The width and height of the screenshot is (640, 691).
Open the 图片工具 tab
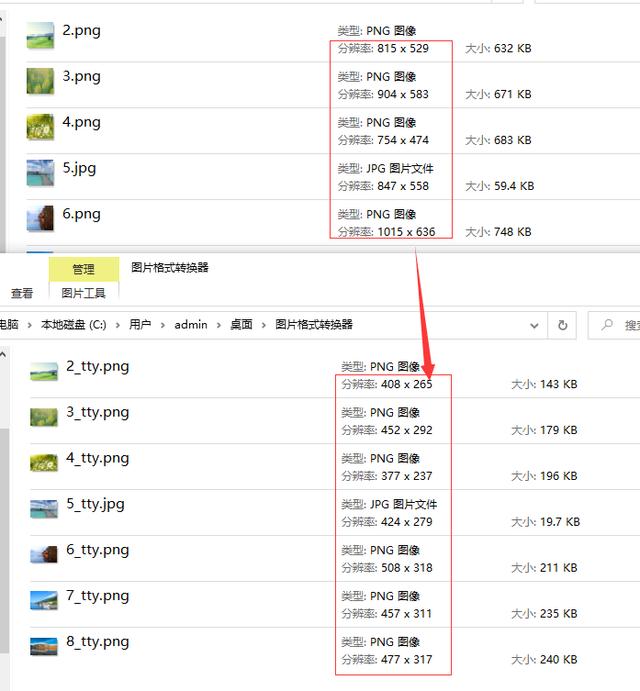coord(83,293)
